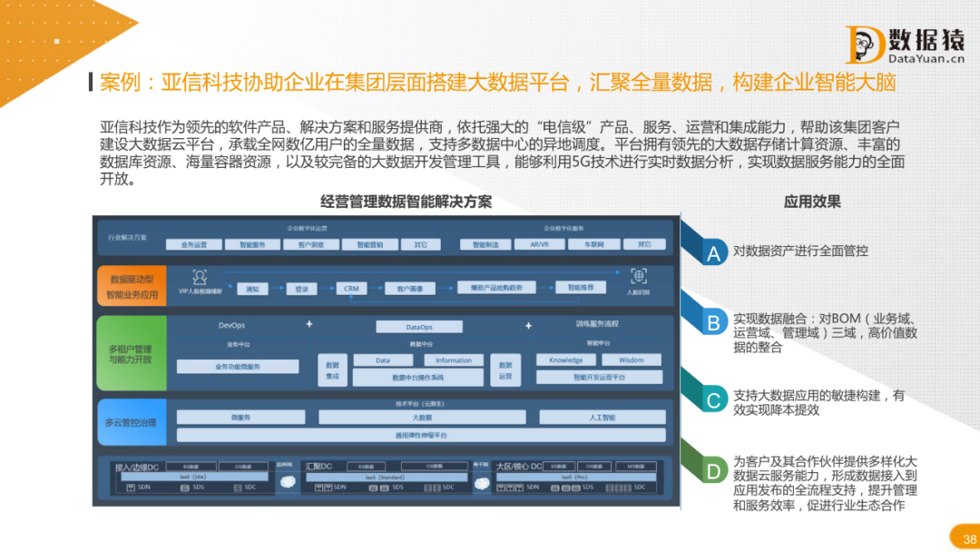980x552 pixels.
Task: Select the blue 多云管控治理 tab
Action: click(132, 422)
